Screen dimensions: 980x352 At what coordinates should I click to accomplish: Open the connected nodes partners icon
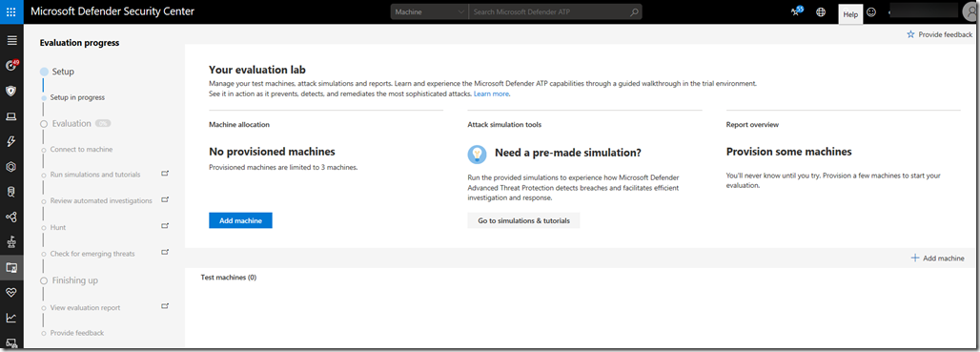[x=11, y=217]
